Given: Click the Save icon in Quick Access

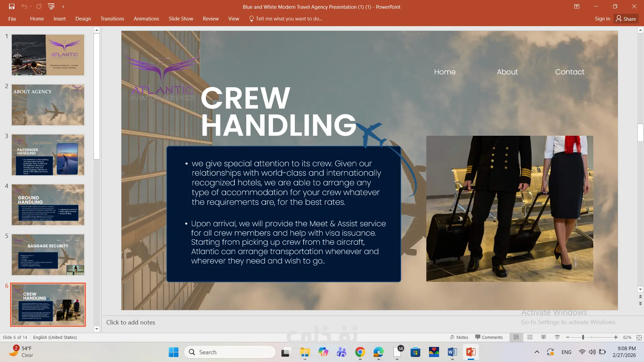Looking at the screenshot, I should point(12,6).
